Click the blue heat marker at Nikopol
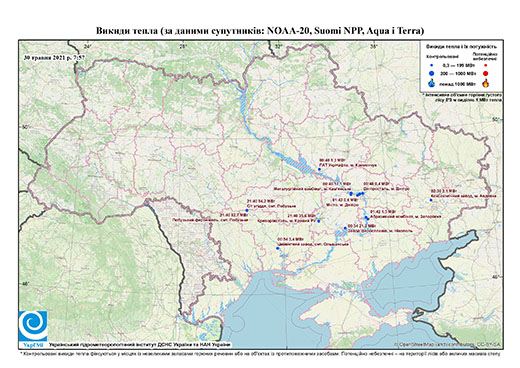The height and width of the screenshot is (368, 520). coord(345,228)
